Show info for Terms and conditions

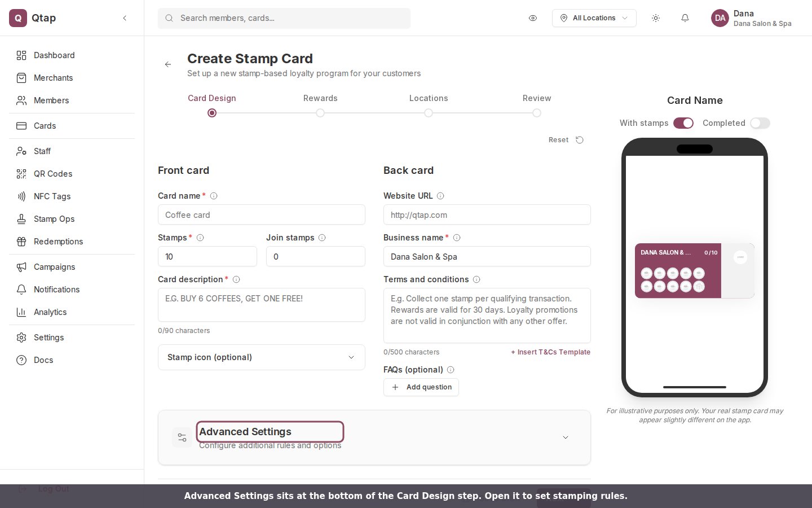coord(476,279)
